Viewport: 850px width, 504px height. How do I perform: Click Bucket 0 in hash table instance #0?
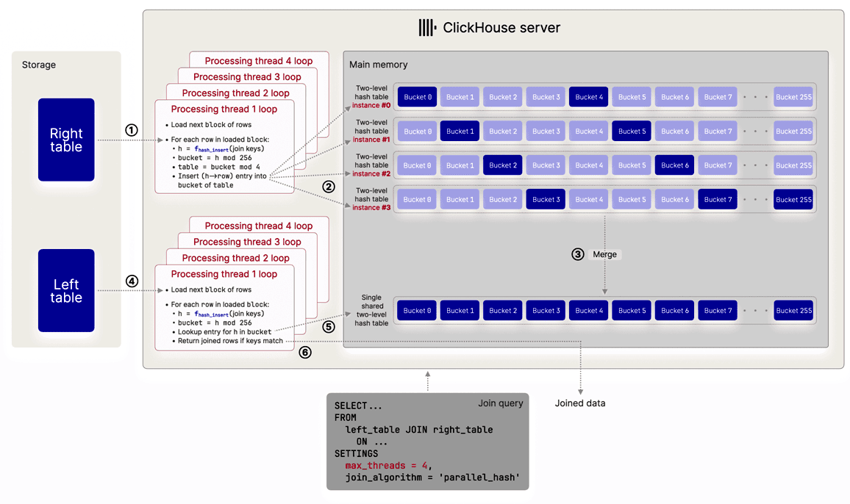(418, 97)
